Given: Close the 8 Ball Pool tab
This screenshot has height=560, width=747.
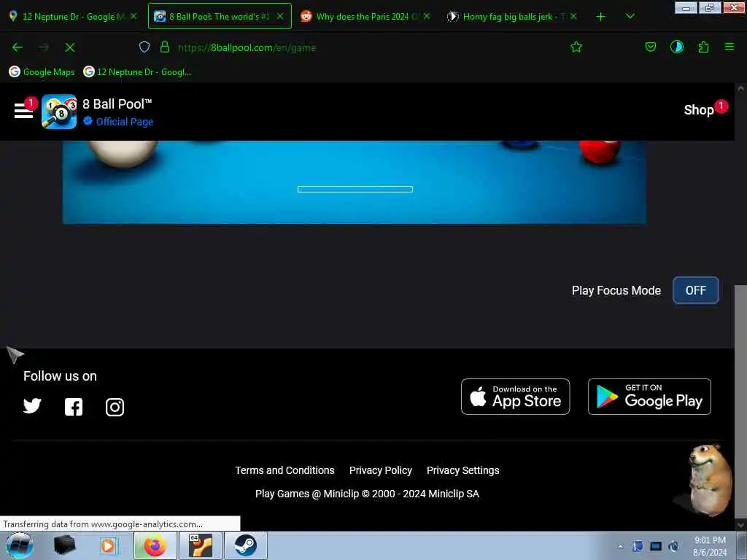Looking at the screenshot, I should click(280, 16).
